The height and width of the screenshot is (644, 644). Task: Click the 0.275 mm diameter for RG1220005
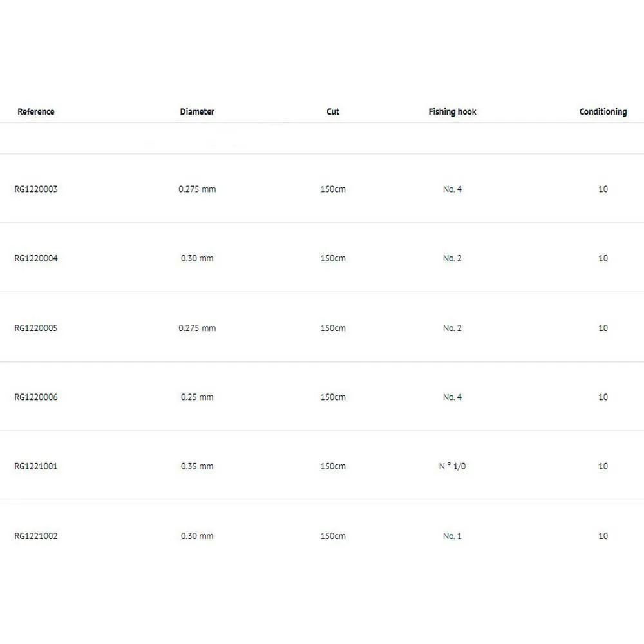point(197,328)
